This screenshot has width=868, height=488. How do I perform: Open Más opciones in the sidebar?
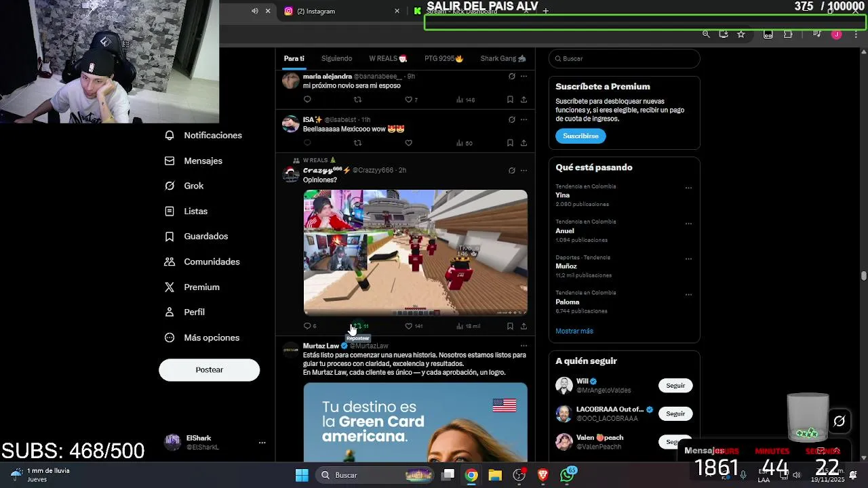[x=202, y=338]
